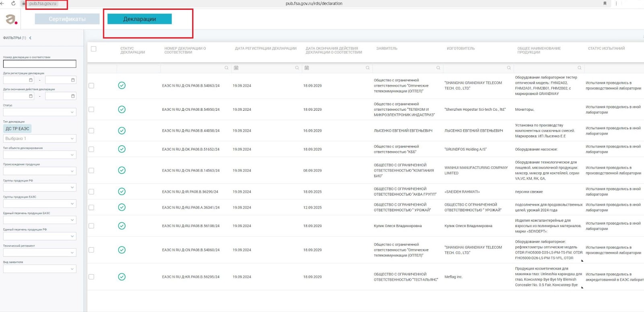Click the site logo next to Сертификаты

pos(11,19)
